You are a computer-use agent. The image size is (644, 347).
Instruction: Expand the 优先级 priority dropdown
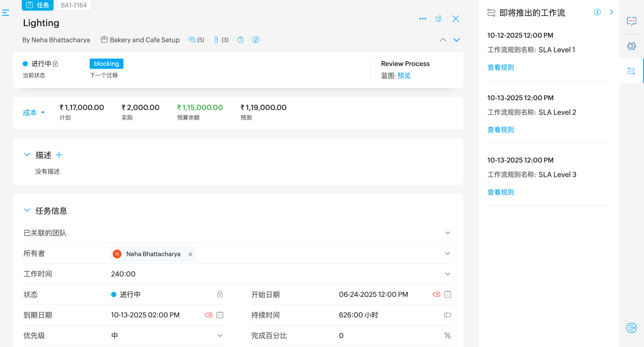click(219, 335)
